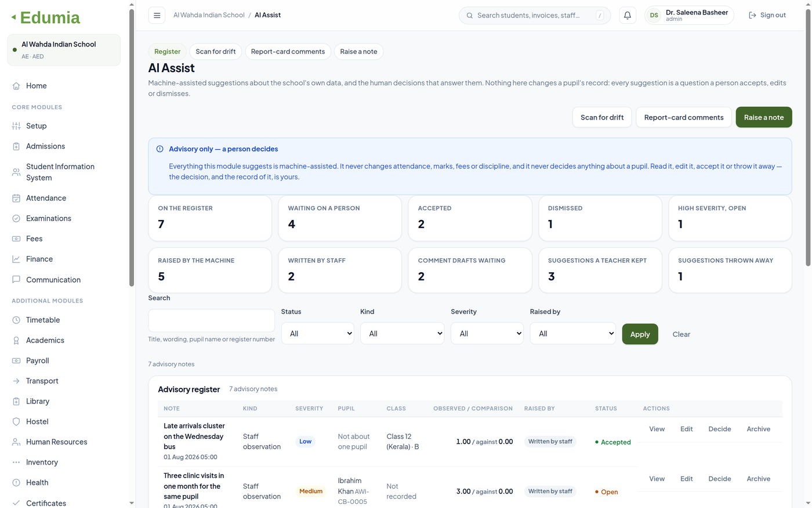Click the Human Resources people icon

[x=16, y=442]
